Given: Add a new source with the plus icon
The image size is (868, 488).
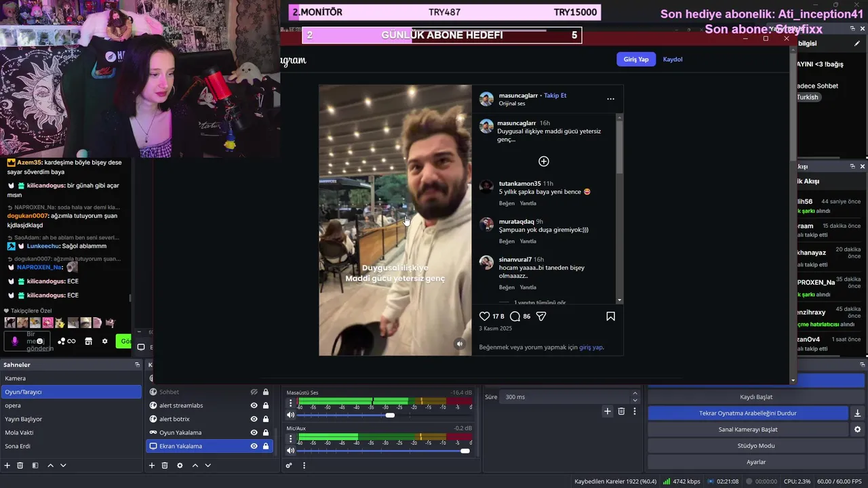Looking at the screenshot, I should (x=152, y=466).
